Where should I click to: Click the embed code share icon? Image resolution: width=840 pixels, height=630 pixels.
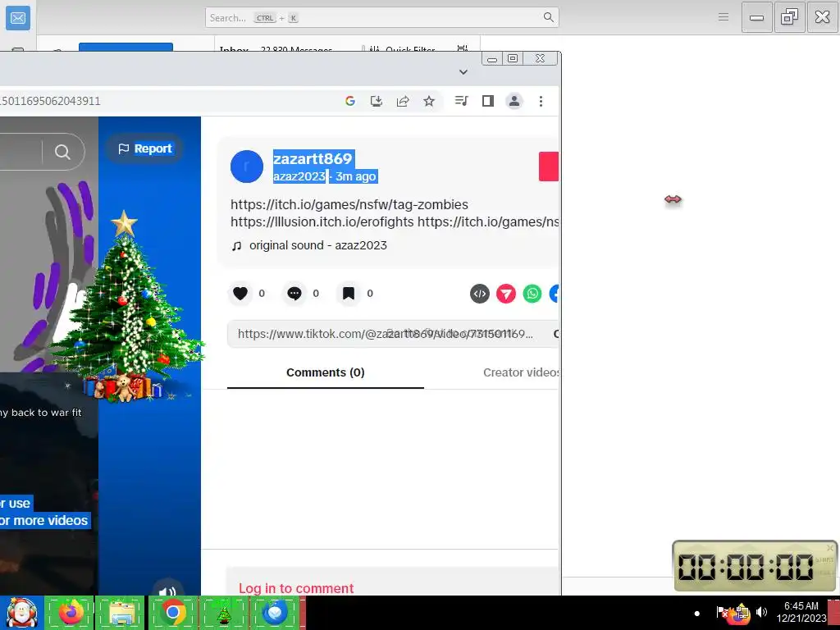coord(479,294)
